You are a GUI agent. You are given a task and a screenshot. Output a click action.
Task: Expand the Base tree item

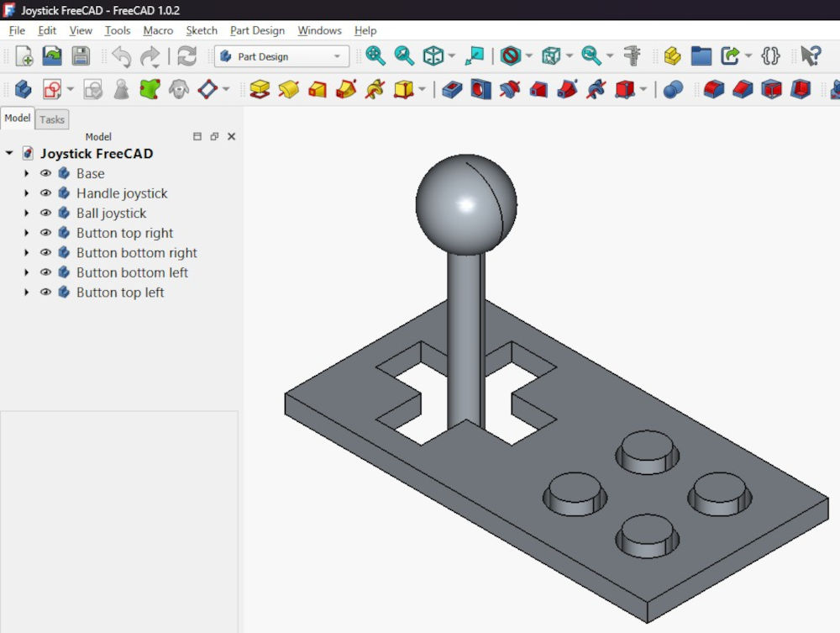click(26, 173)
